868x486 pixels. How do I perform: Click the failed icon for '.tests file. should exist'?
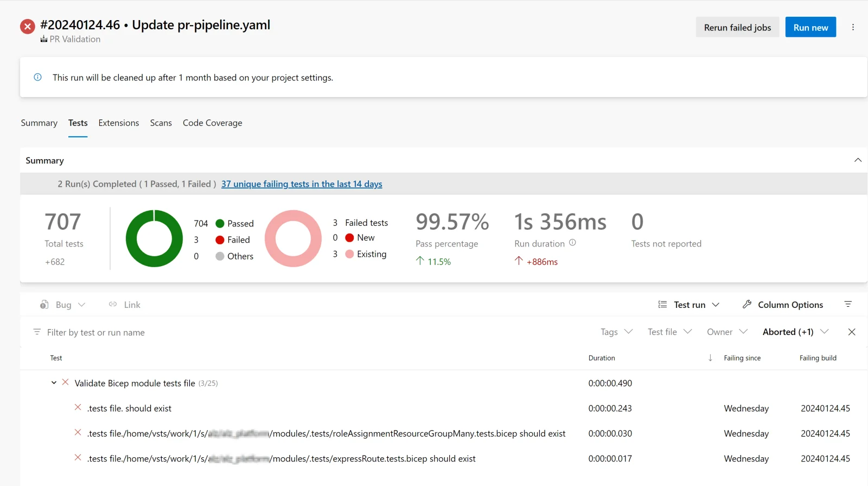point(78,407)
